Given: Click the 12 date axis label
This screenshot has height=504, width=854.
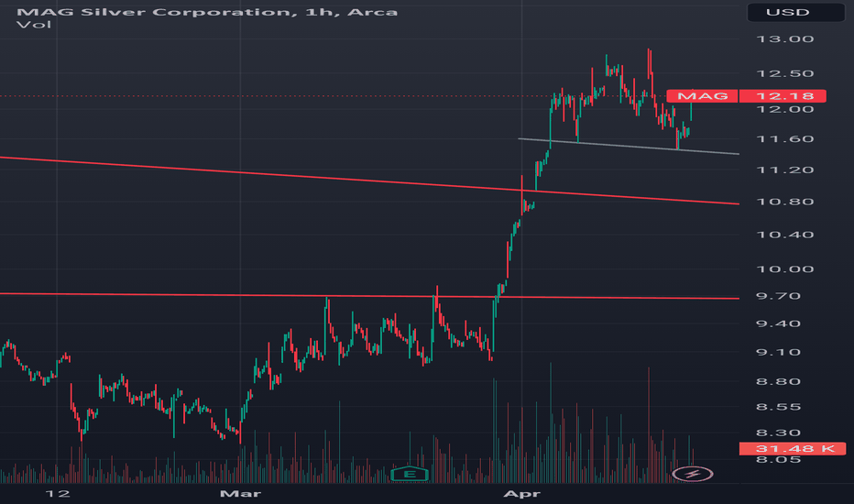Looking at the screenshot, I should [x=57, y=494].
